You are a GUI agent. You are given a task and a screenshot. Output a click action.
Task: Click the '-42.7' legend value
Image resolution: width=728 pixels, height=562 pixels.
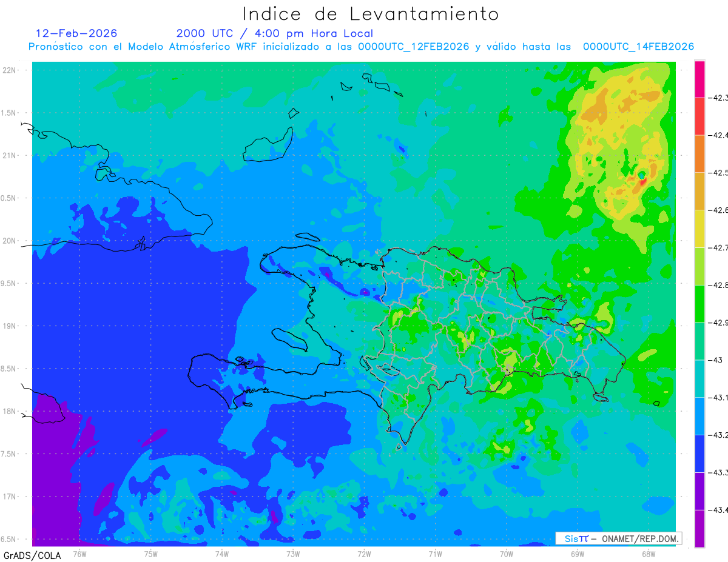coord(719,248)
